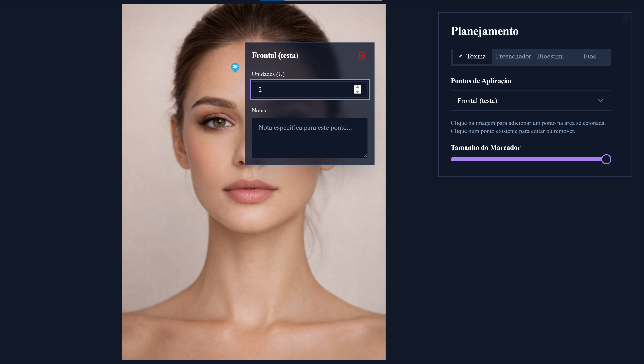The height and width of the screenshot is (364, 644).
Task: Click the Notas label in point popup
Action: coord(259,110)
